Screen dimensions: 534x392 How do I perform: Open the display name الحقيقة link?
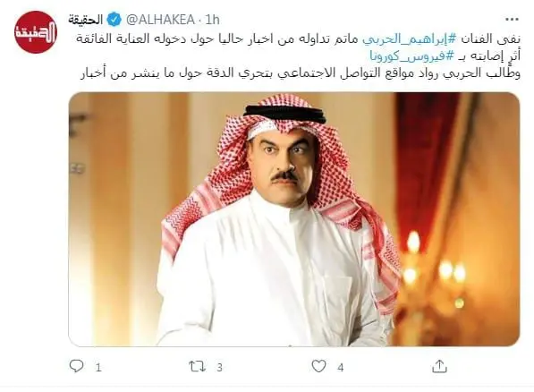86,20
